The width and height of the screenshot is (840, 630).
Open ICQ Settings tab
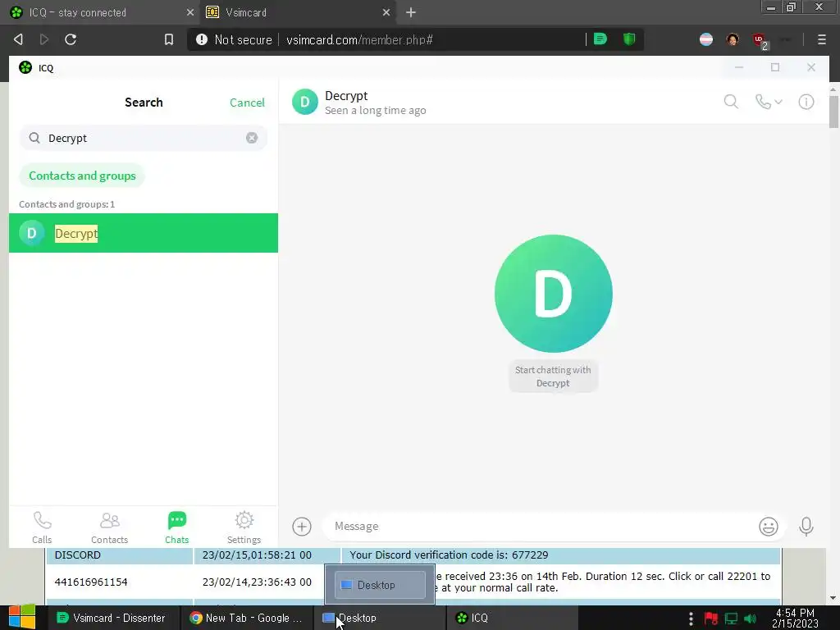point(244,527)
